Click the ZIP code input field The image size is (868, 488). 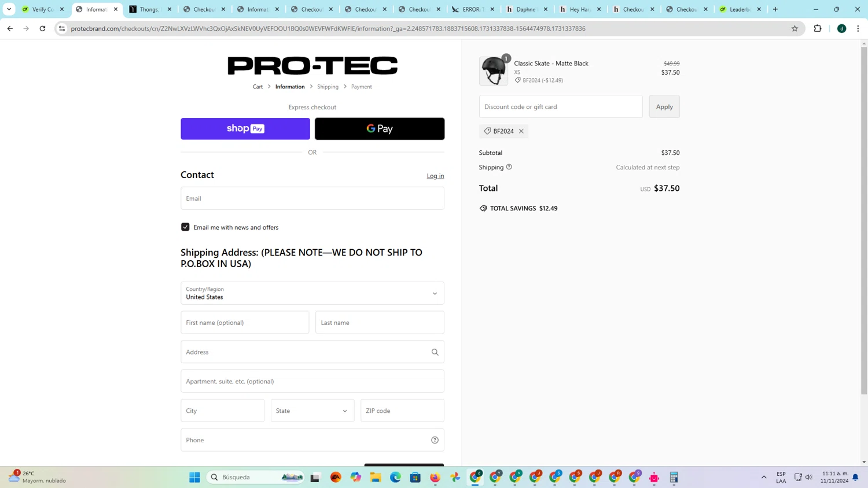click(402, 411)
